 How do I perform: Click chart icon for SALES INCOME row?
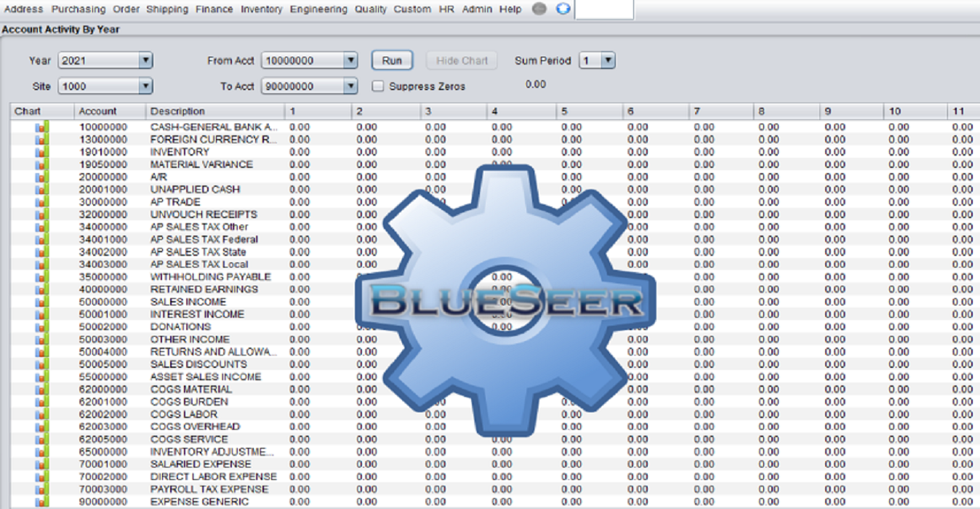pyautogui.click(x=41, y=302)
